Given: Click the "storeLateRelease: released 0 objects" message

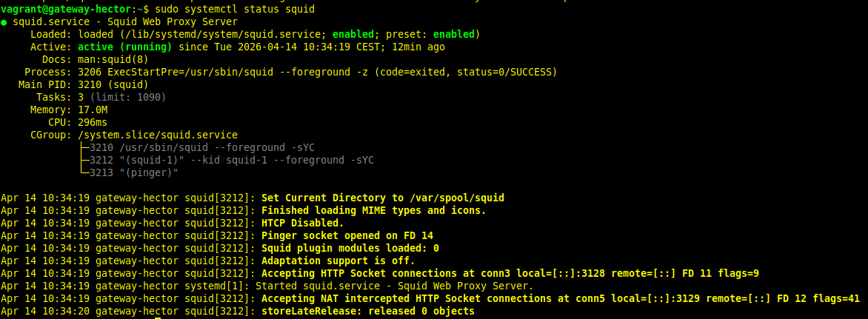Looking at the screenshot, I should pyautogui.click(x=367, y=311).
